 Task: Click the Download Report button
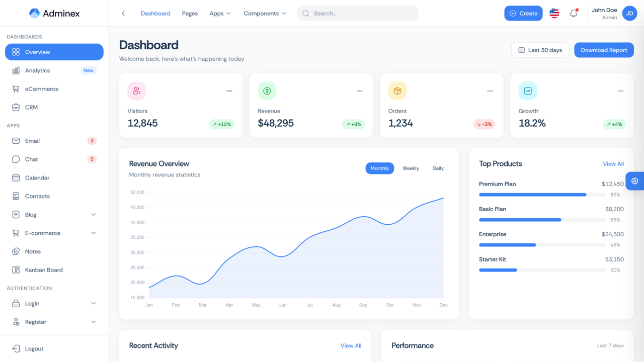click(604, 50)
